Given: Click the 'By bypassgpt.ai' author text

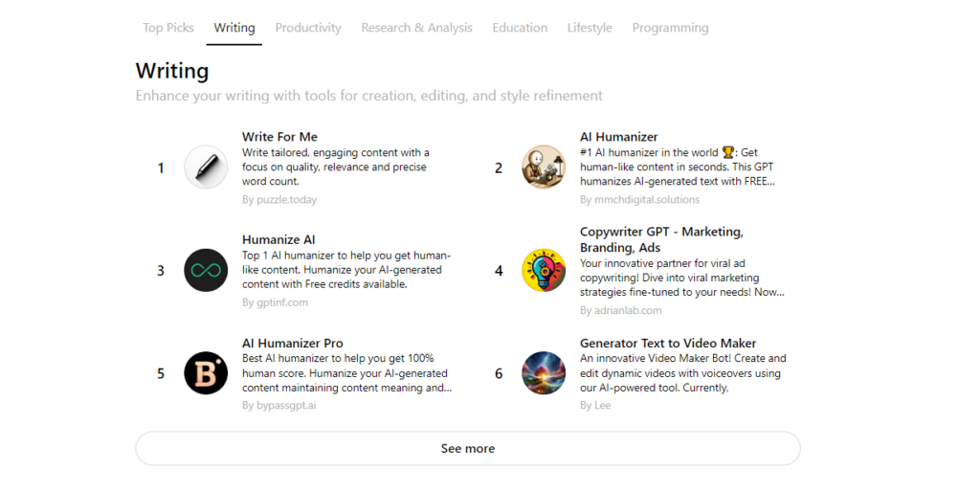Looking at the screenshot, I should pyautogui.click(x=278, y=406).
